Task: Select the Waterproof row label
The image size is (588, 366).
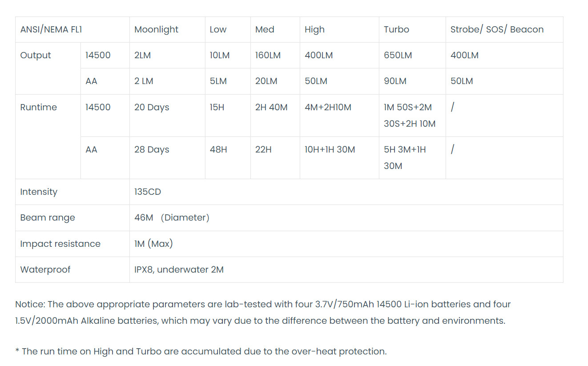Action: pyautogui.click(x=45, y=270)
